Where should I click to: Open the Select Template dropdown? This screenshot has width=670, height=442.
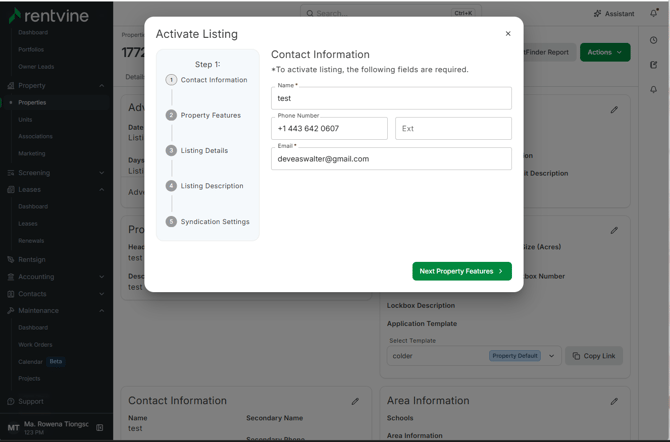[x=474, y=356]
